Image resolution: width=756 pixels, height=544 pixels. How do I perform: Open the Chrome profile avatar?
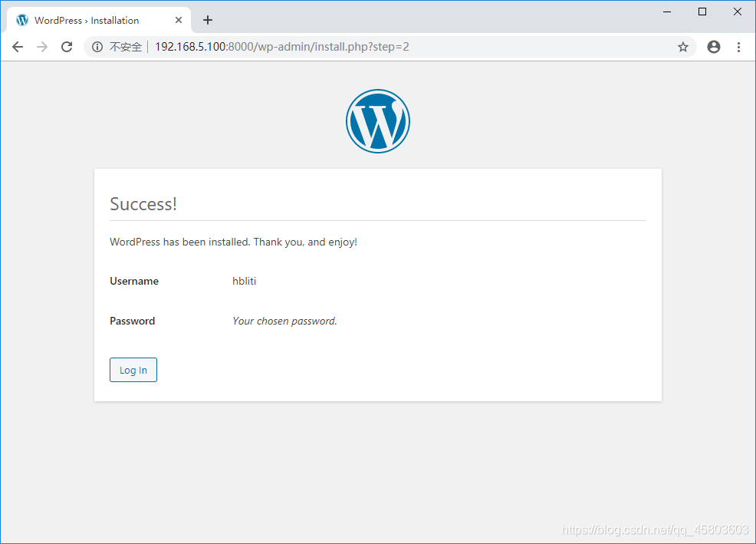[714, 47]
